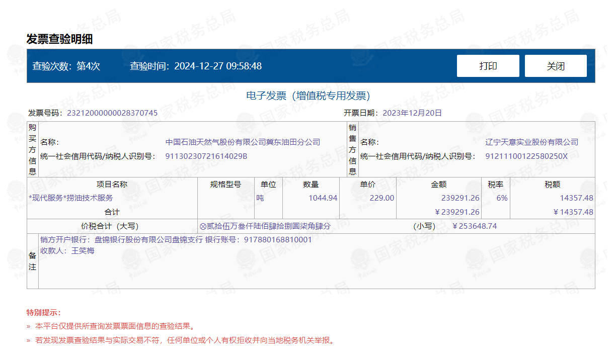This screenshot has height=364, width=614.
Task: Click the 查验时间 2024-12-27 09:58:48 text
Action: pyautogui.click(x=196, y=66)
